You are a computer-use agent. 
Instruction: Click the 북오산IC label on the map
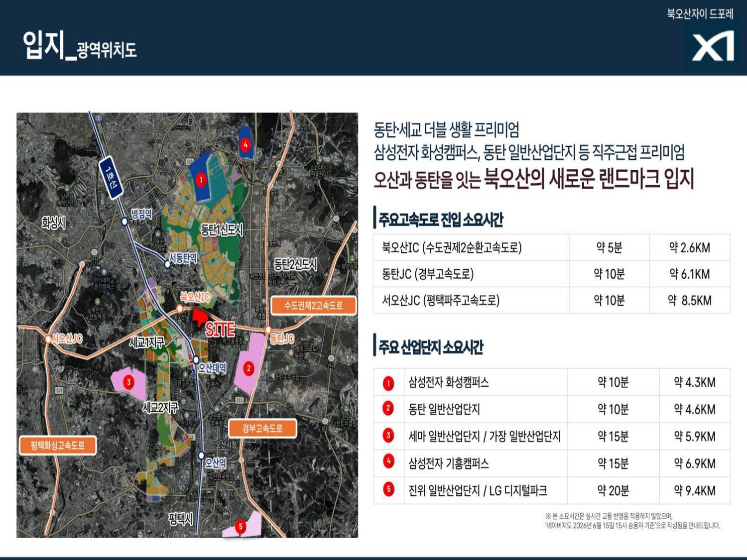click(195, 297)
